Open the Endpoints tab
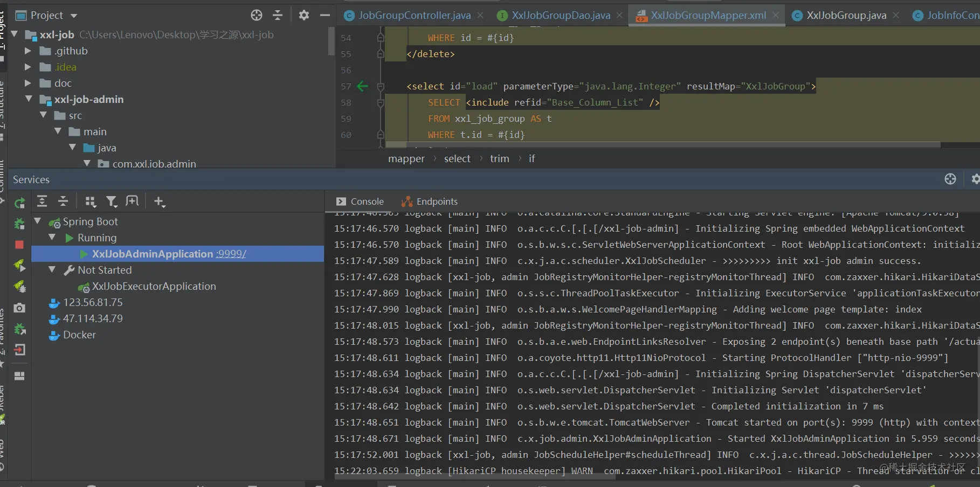This screenshot has width=980, height=487. pos(430,201)
